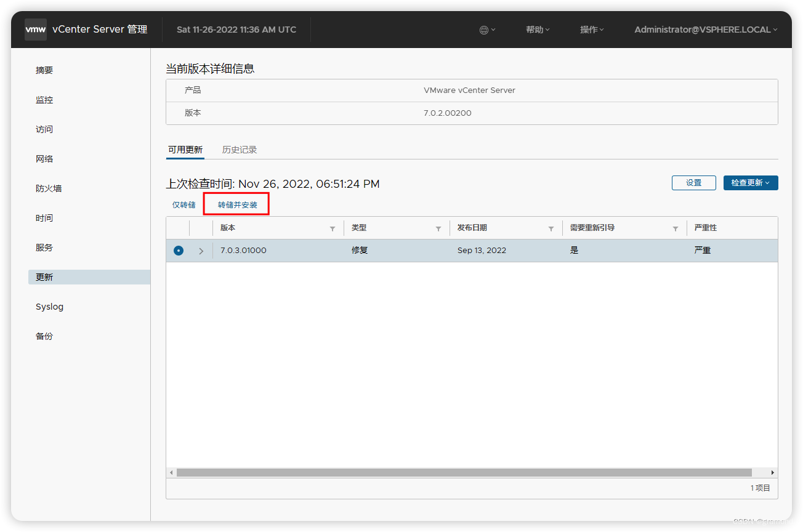
Task: Open the 帮助 help menu
Action: pos(538,30)
